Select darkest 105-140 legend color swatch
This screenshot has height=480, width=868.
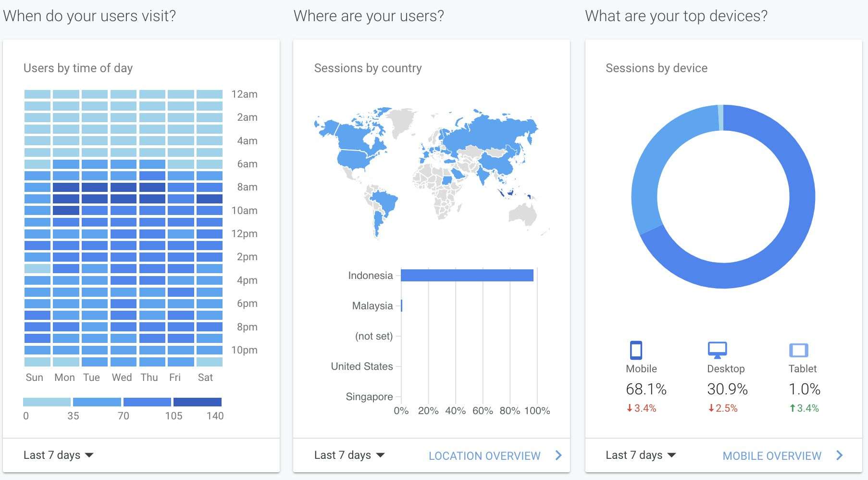(x=198, y=402)
